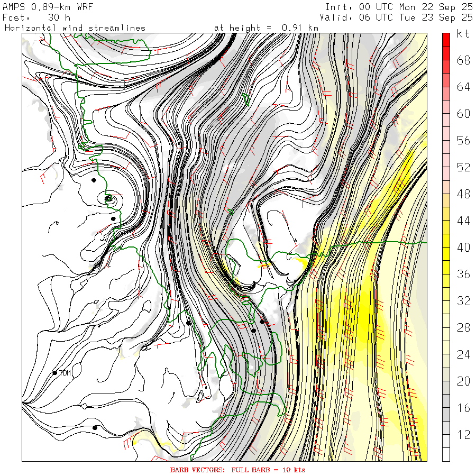
Task: Click the "kt" units label above colorbar
Action: [463, 34]
